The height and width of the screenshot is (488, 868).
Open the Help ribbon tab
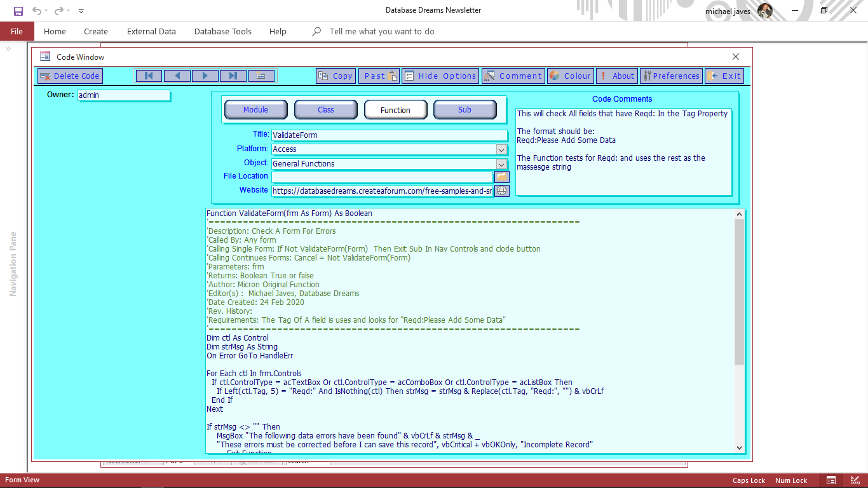[278, 31]
